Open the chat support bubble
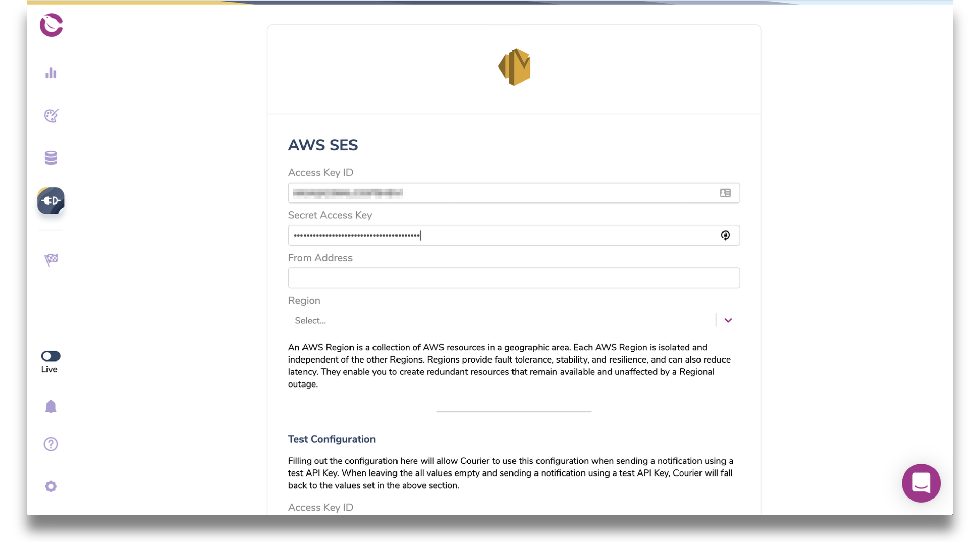The image size is (980, 542). click(921, 483)
